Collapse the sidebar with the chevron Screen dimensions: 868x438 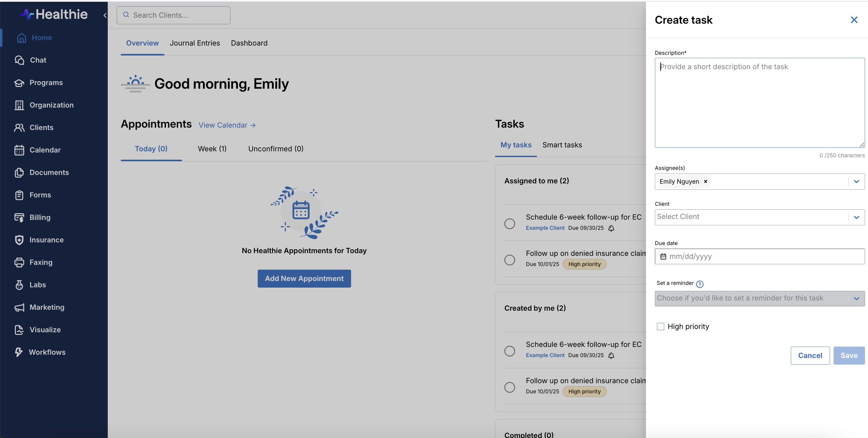105,15
